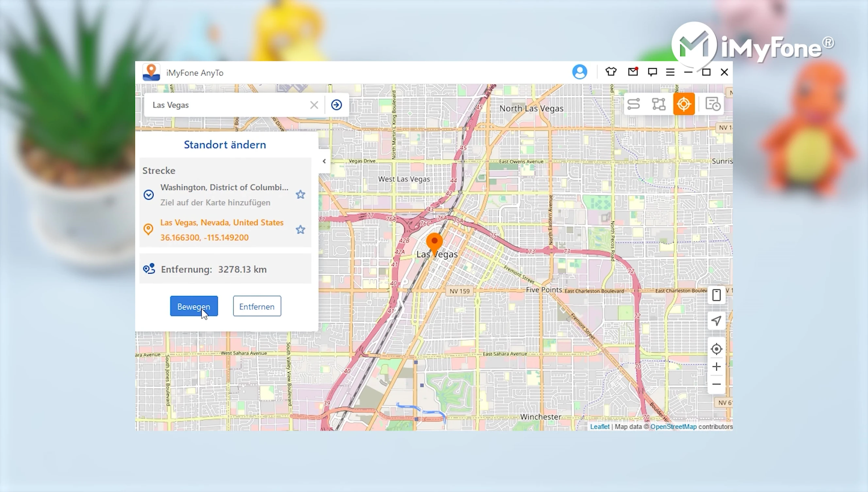Click the Winchester map label

541,416
